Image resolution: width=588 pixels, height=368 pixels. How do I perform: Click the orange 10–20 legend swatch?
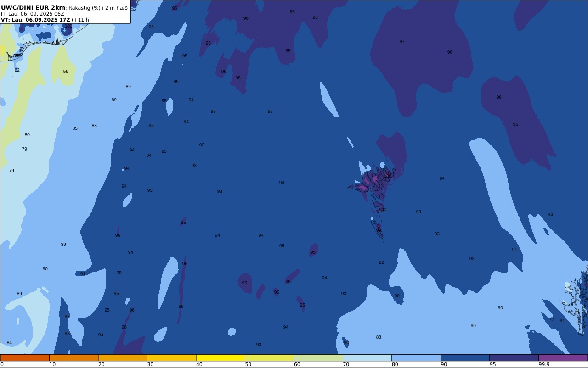pyautogui.click(x=73, y=357)
